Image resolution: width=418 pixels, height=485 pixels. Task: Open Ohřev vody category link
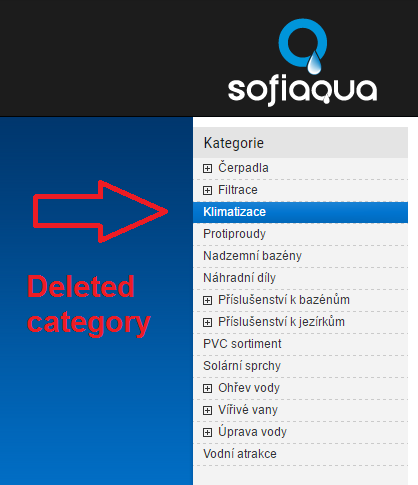[x=249, y=388]
